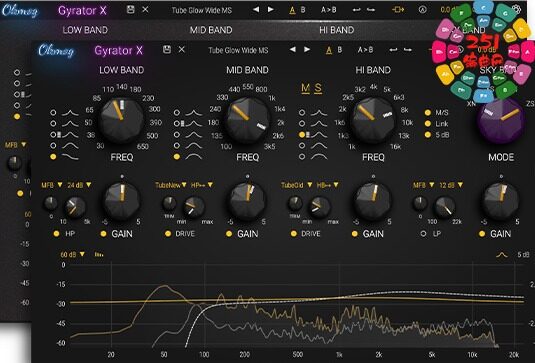Toggle the low band GAIN enable dot

pyautogui.click(x=103, y=234)
